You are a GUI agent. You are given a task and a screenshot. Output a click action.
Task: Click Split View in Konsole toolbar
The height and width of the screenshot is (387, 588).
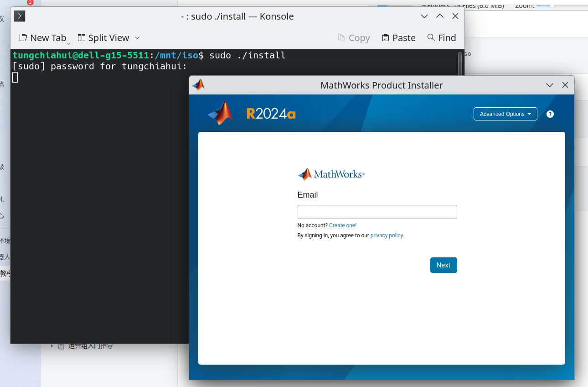(x=103, y=38)
